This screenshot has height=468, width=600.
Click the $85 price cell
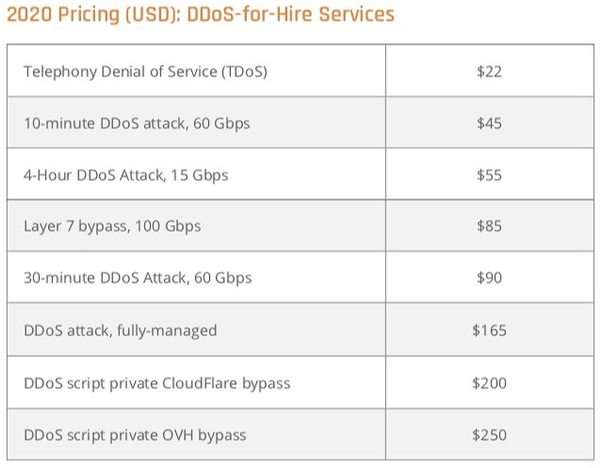490,227
